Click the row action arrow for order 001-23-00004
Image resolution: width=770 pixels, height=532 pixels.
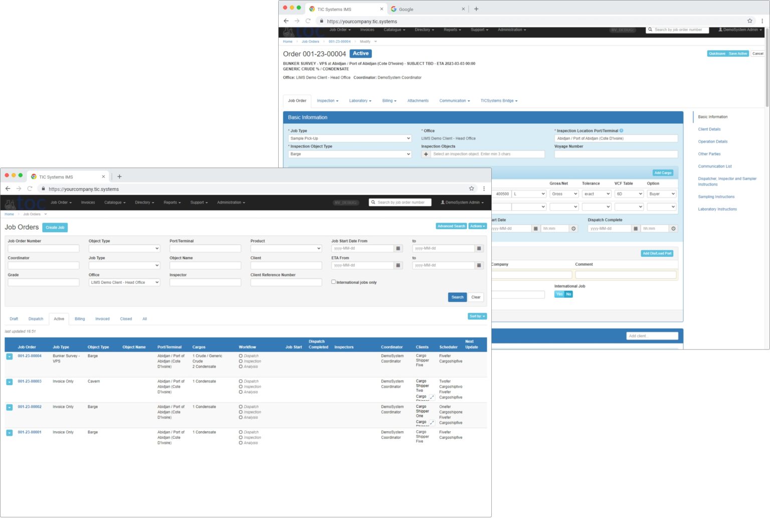point(10,357)
